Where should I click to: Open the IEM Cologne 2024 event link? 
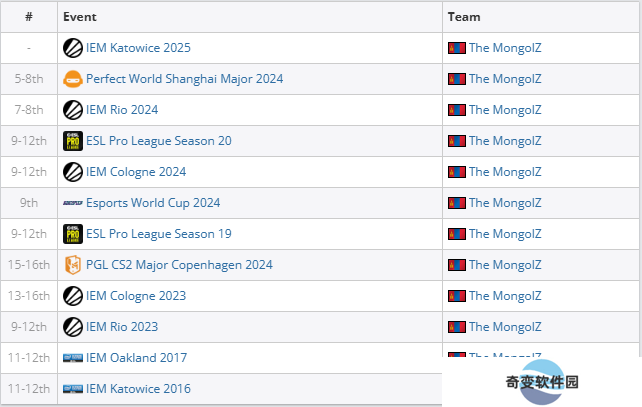[x=136, y=172]
